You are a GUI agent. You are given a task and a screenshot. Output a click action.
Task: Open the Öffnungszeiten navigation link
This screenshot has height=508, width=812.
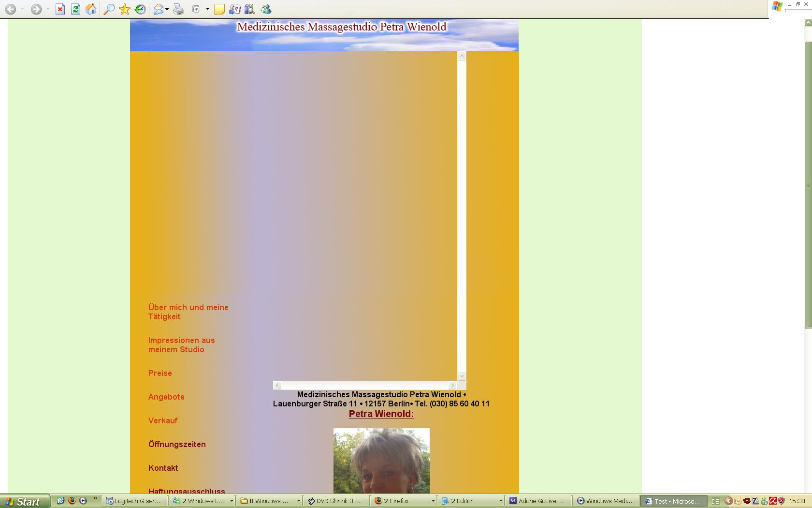click(x=177, y=444)
